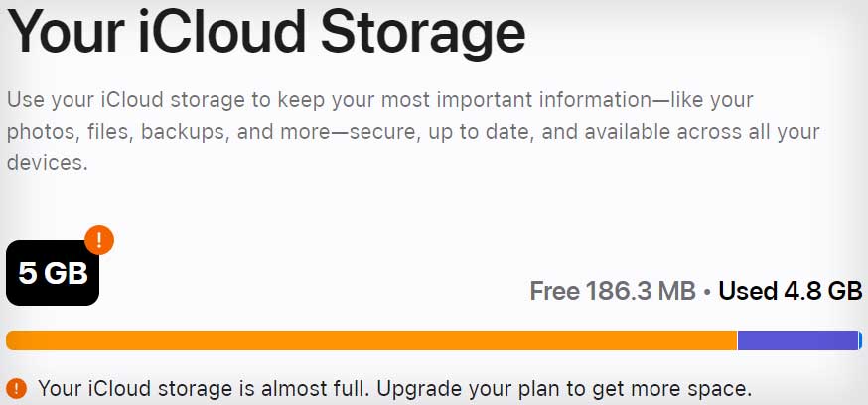This screenshot has width=868, height=405.
Task: Click the black 5 GB plan badge
Action: click(52, 273)
